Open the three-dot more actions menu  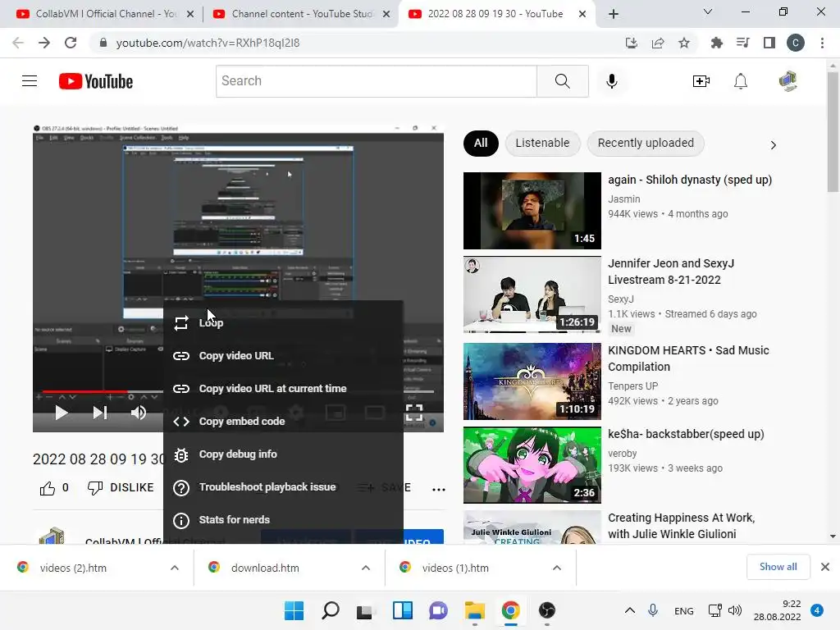point(439,489)
